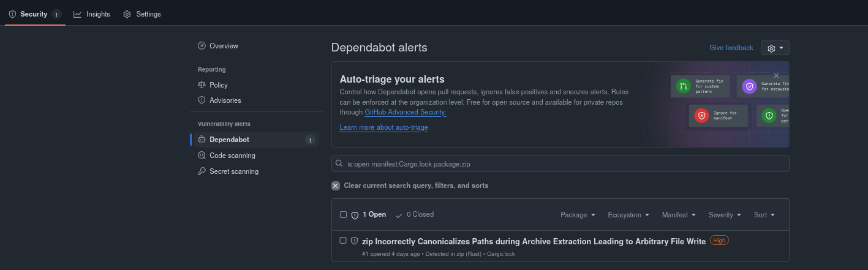Tick the select-all alerts checkbox
868x270 pixels.
(x=343, y=214)
